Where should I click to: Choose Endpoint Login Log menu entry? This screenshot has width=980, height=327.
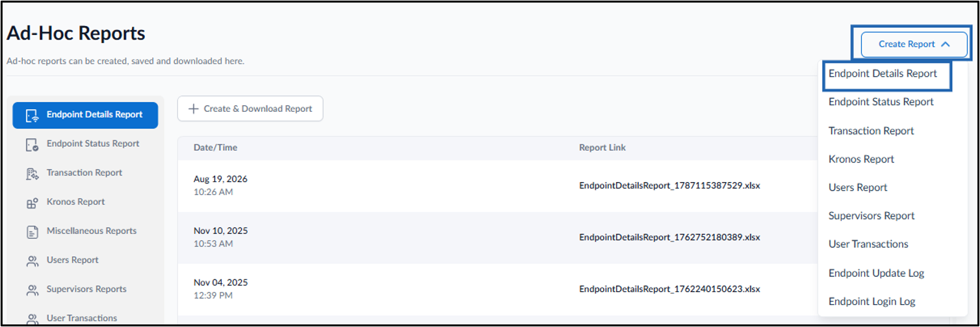click(871, 302)
